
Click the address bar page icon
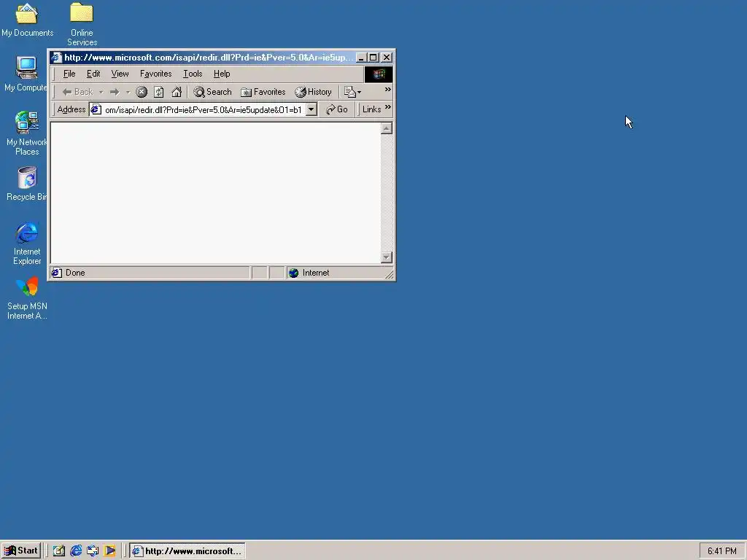(96, 109)
